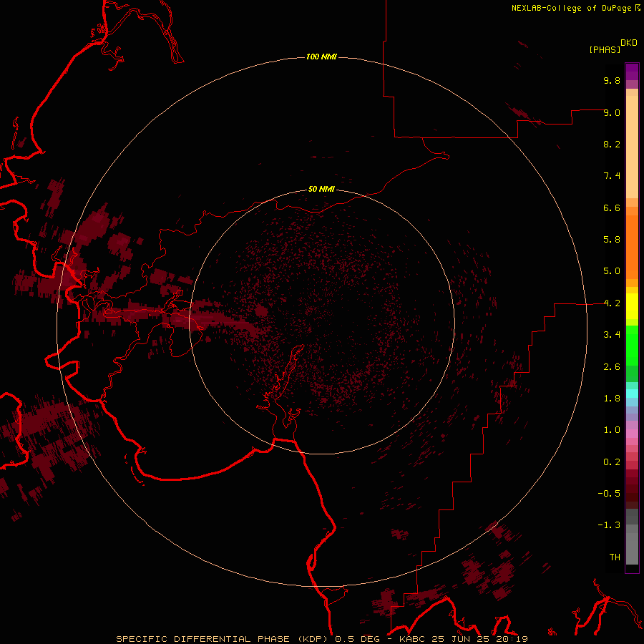Click the DKD label above the color scale
This screenshot has height=644, width=644.
629,43
